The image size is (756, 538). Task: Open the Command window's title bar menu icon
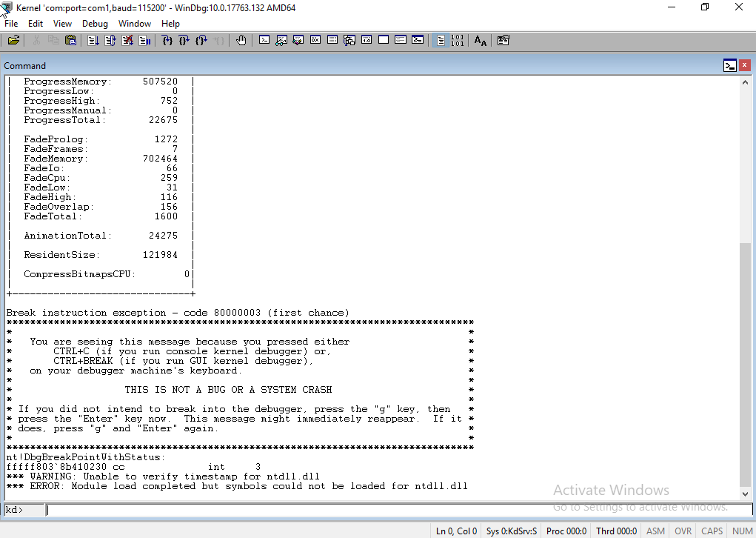[730, 65]
